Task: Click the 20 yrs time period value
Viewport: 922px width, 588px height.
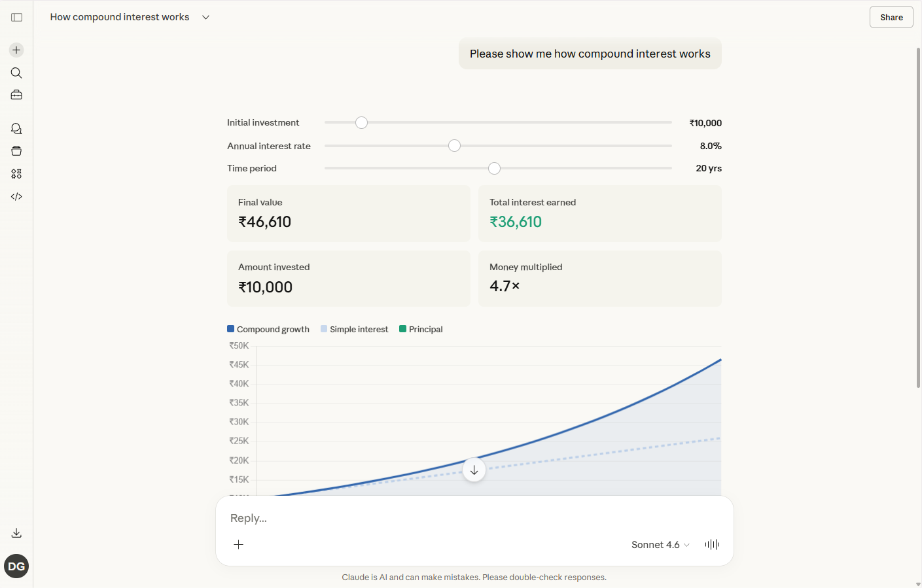Action: (709, 168)
